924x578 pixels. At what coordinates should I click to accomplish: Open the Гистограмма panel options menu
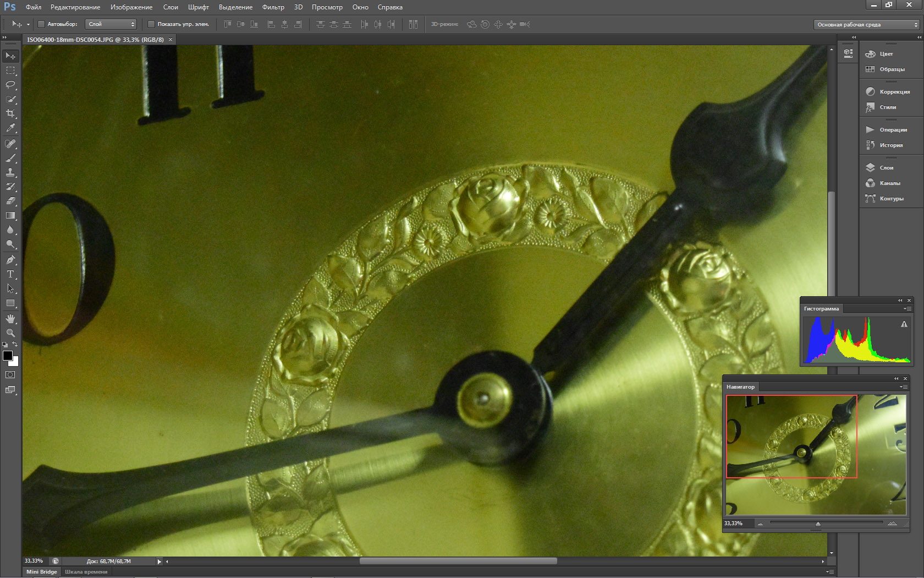click(x=907, y=309)
